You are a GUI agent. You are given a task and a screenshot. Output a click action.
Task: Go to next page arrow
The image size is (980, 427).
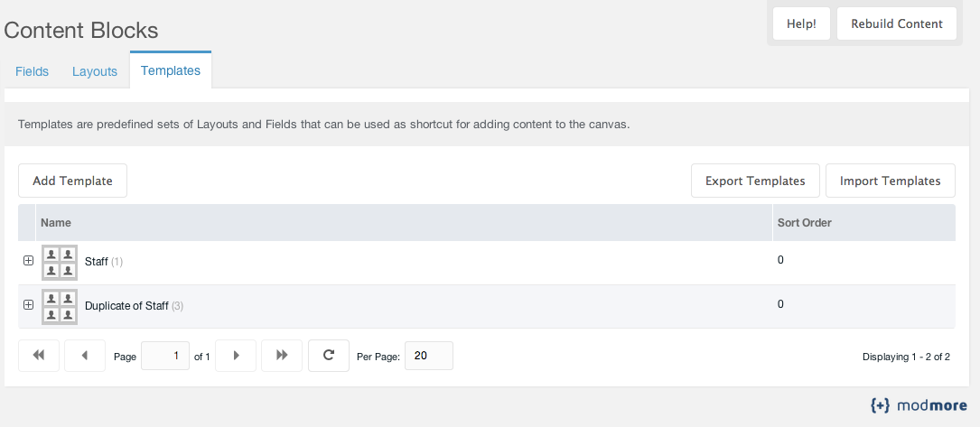click(236, 355)
